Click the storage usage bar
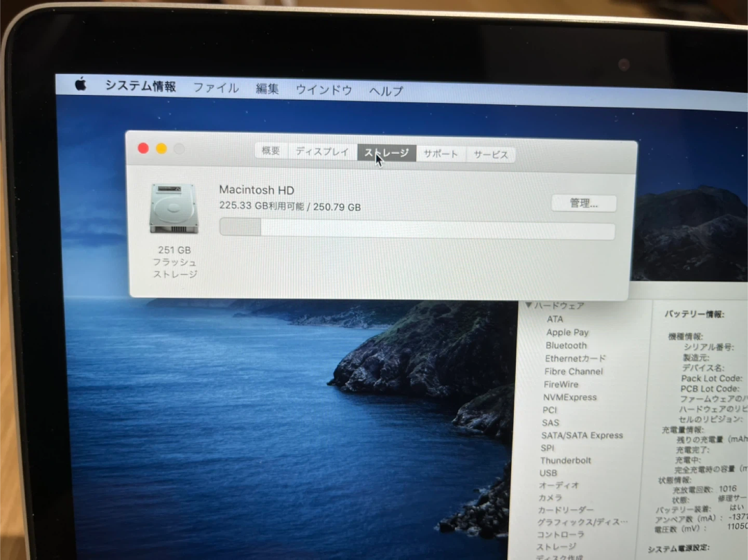Image resolution: width=748 pixels, height=560 pixels. (417, 228)
